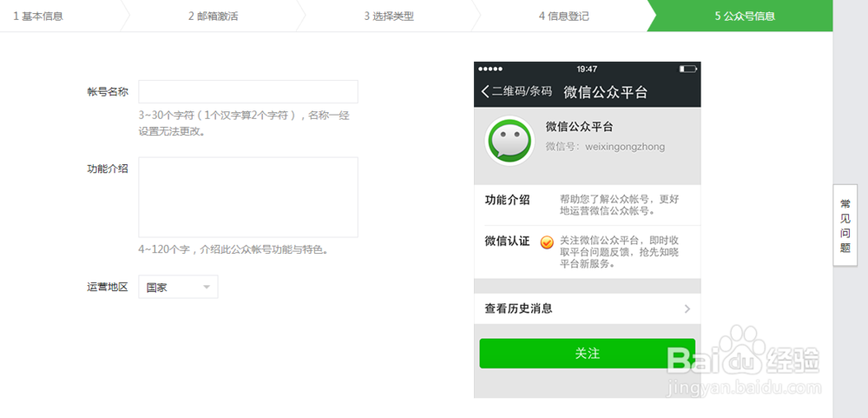Click the 功能介绍 text area
The height and width of the screenshot is (418, 868).
(x=248, y=197)
